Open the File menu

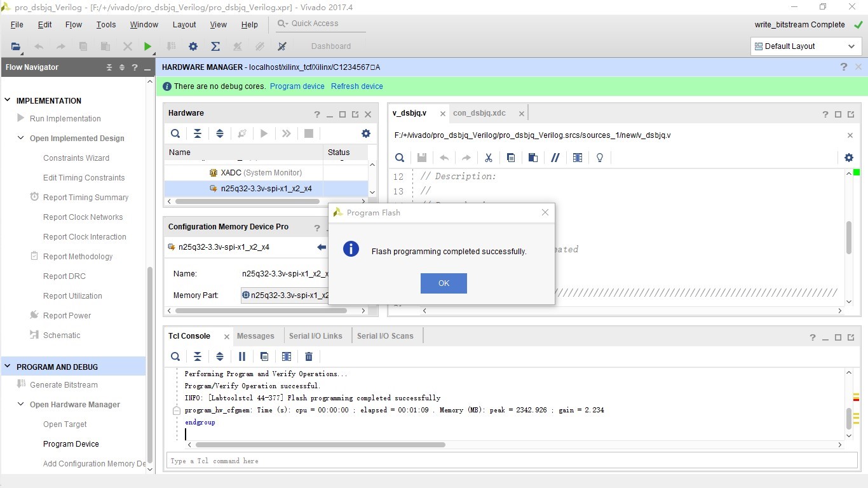pyautogui.click(x=17, y=25)
